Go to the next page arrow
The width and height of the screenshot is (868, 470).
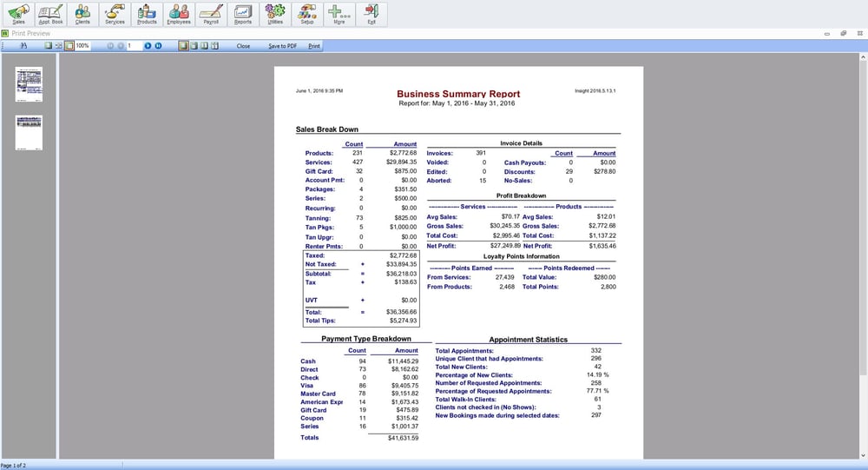[x=148, y=46]
